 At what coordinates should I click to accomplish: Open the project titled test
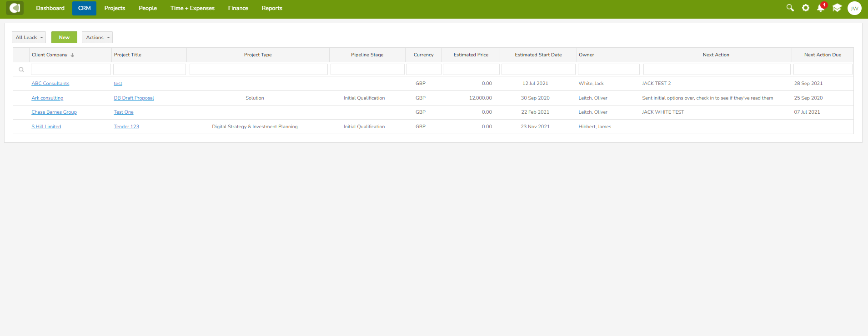click(x=118, y=84)
